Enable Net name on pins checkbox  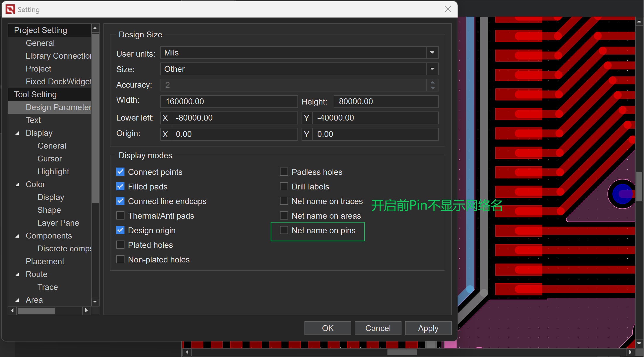point(284,230)
